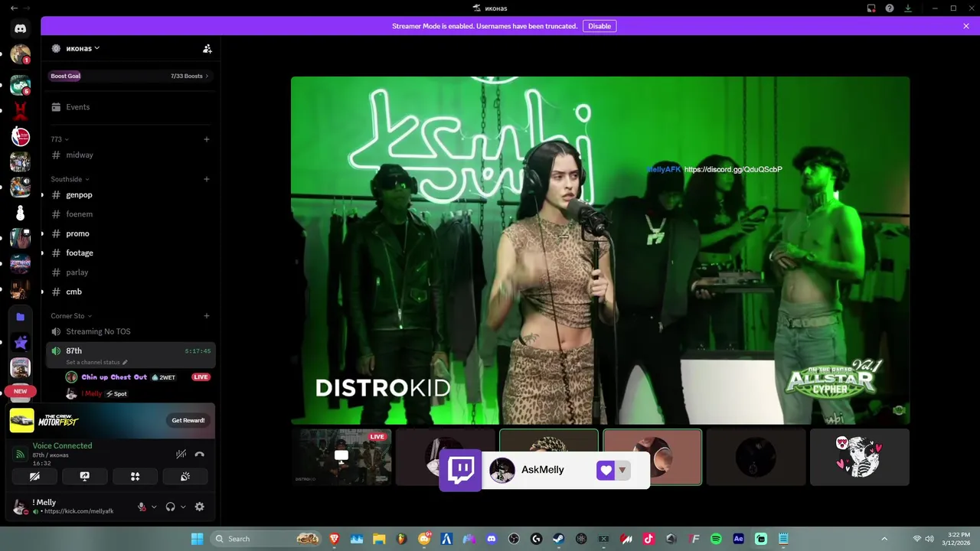Toggle camera on in voice panel
980x551 pixels.
[34, 476]
